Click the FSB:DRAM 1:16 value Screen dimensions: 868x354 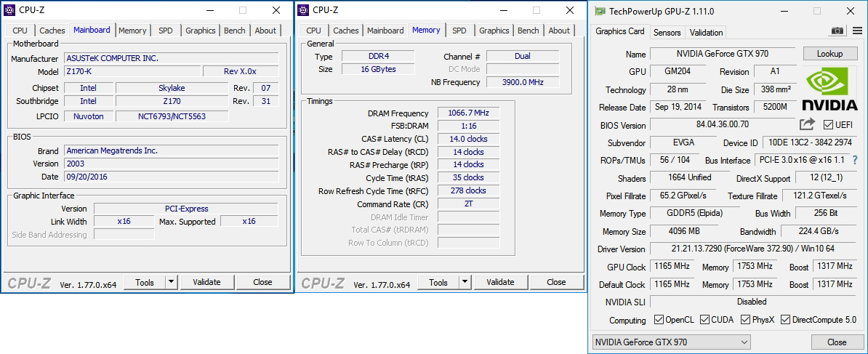[x=468, y=126]
